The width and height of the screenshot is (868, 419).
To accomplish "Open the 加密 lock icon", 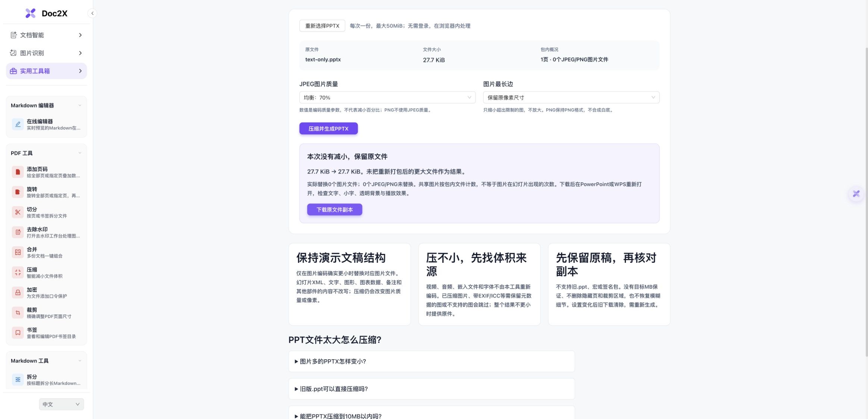I will pyautogui.click(x=18, y=293).
